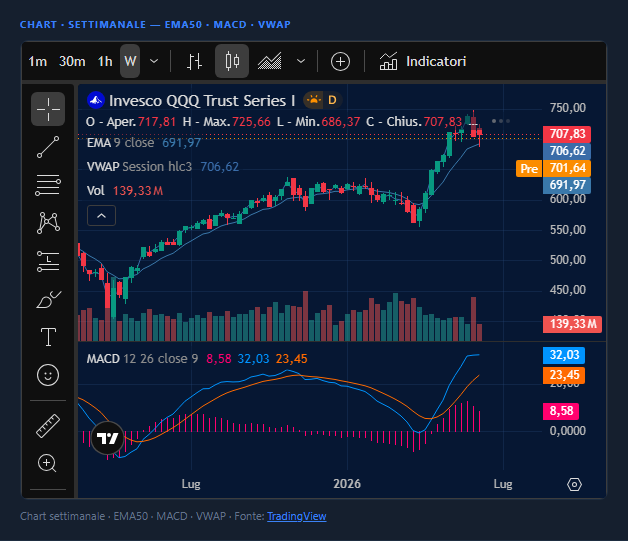Switch chart style to bars

194,61
